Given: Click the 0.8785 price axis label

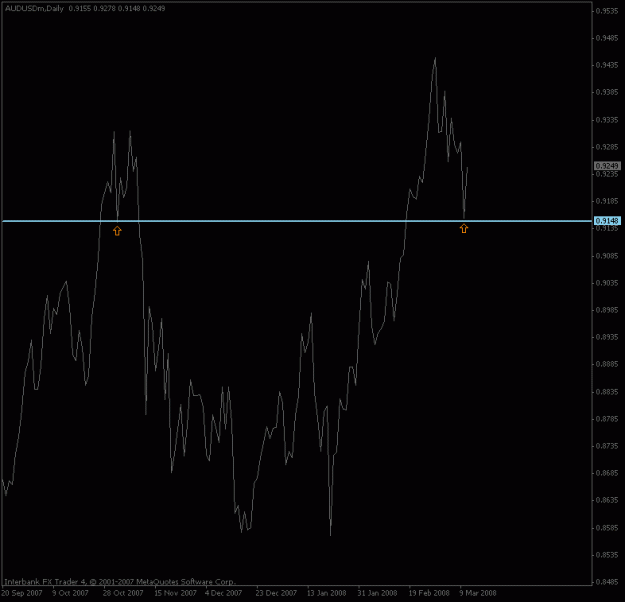Looking at the screenshot, I should [607, 419].
